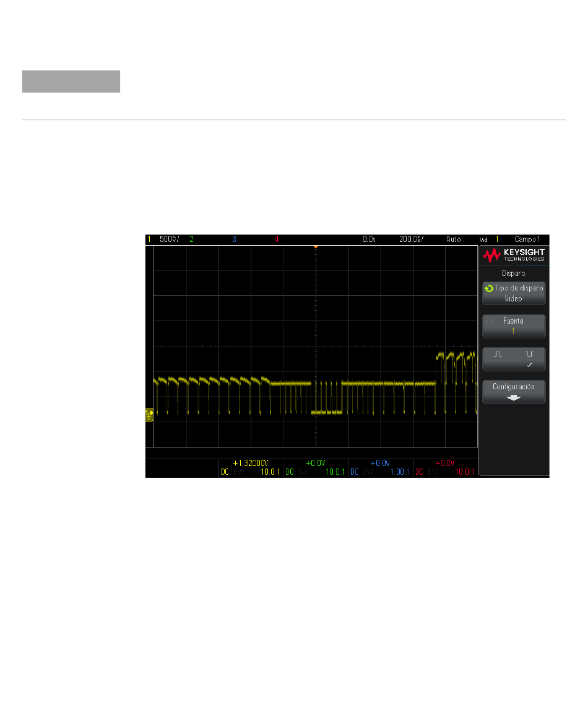Click the Auto trigger mode readout
The image size is (588, 721).
[x=454, y=239]
